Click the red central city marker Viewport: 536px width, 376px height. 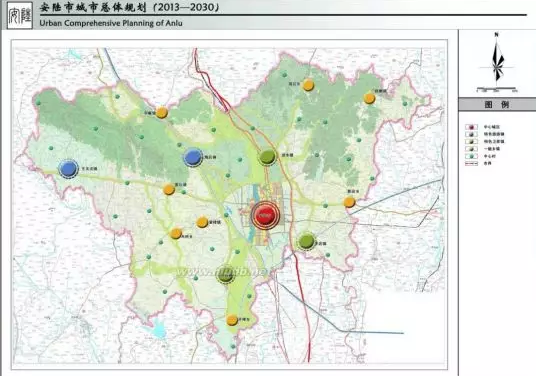[265, 215]
